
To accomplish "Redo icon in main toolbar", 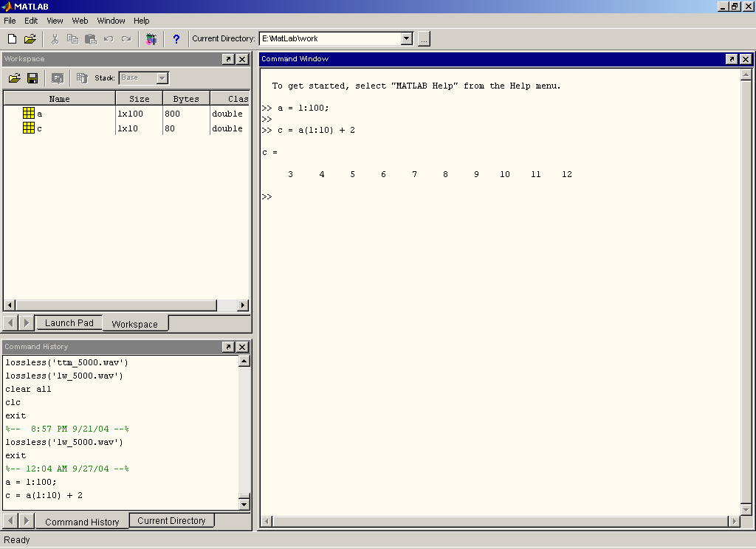I will click(126, 39).
